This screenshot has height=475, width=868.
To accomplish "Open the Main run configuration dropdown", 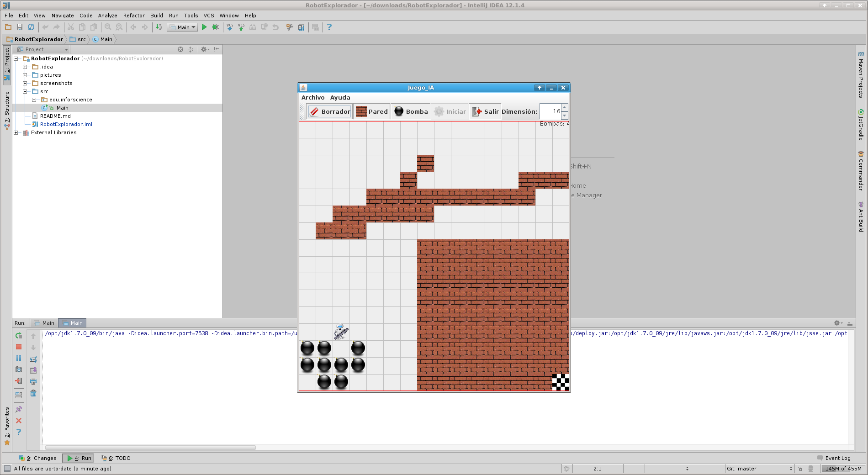I will pyautogui.click(x=183, y=27).
